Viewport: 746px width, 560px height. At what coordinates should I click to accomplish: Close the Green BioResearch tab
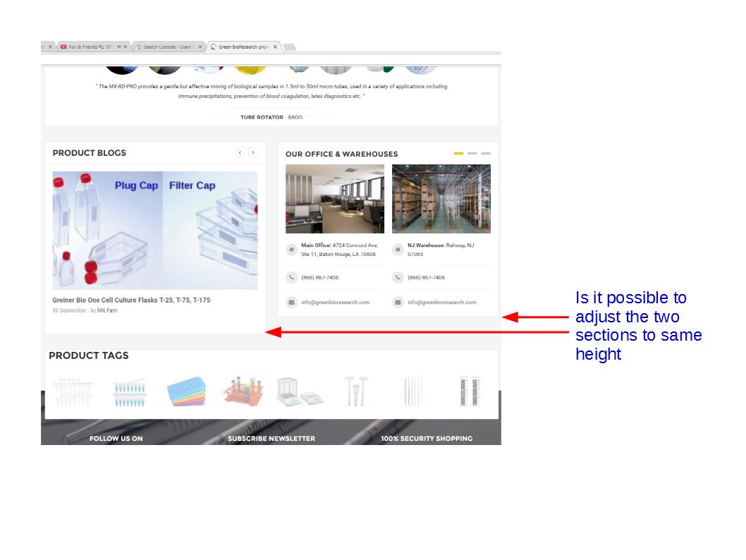276,47
